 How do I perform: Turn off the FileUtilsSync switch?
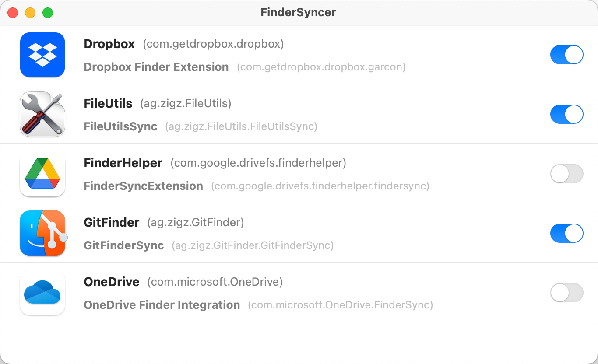point(566,114)
